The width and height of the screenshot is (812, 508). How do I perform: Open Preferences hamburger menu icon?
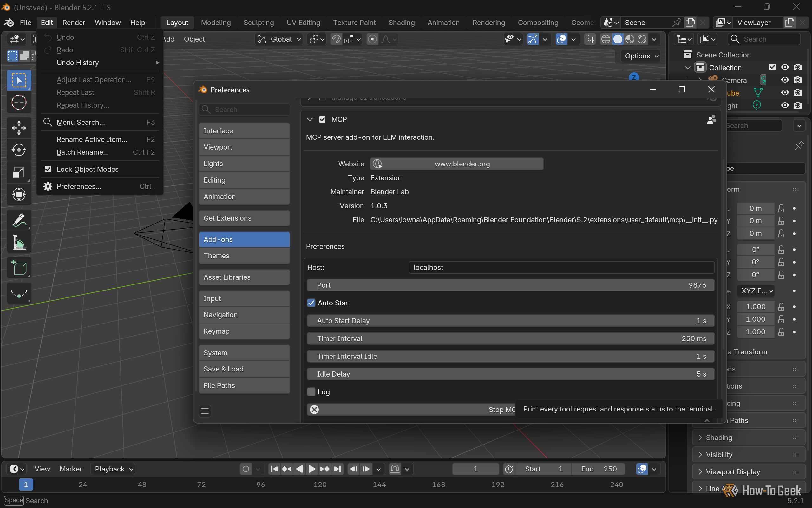[x=205, y=411]
